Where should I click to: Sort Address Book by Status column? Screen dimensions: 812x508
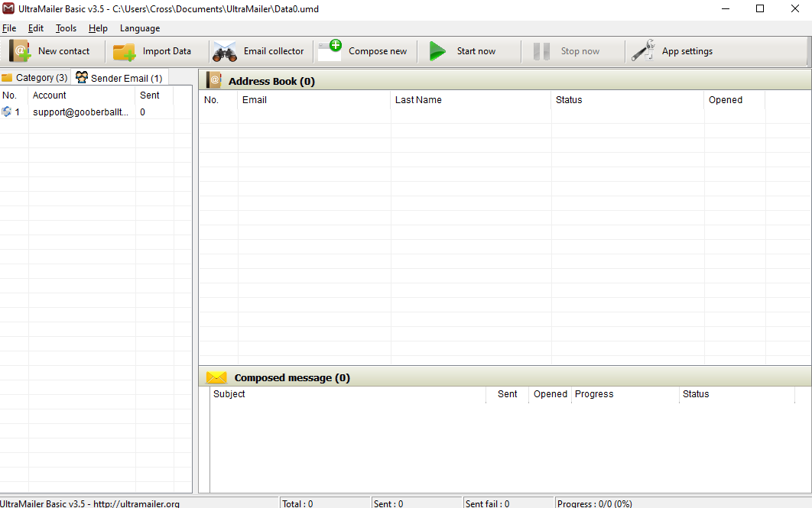(x=628, y=100)
